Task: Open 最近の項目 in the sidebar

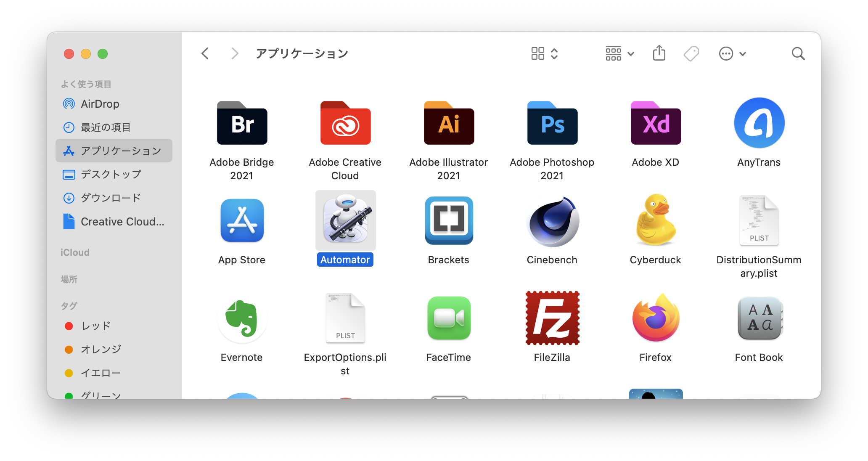Action: point(114,127)
